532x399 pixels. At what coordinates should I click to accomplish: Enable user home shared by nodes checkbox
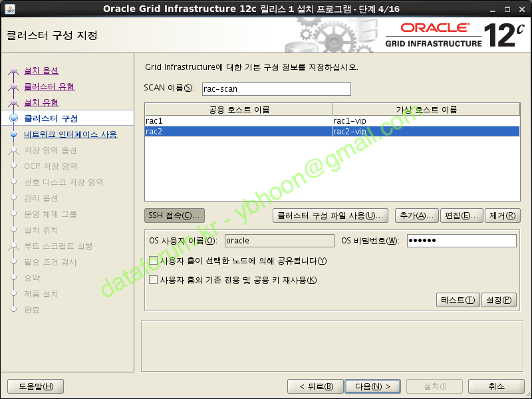[x=154, y=261]
